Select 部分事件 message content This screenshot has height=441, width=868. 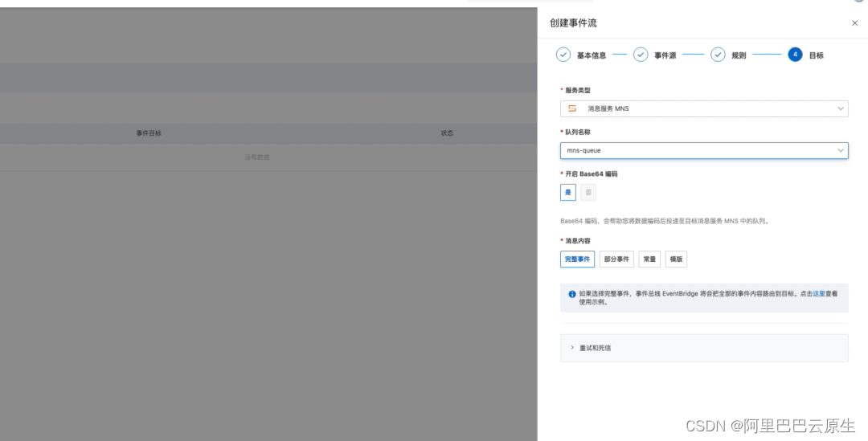[x=616, y=259]
